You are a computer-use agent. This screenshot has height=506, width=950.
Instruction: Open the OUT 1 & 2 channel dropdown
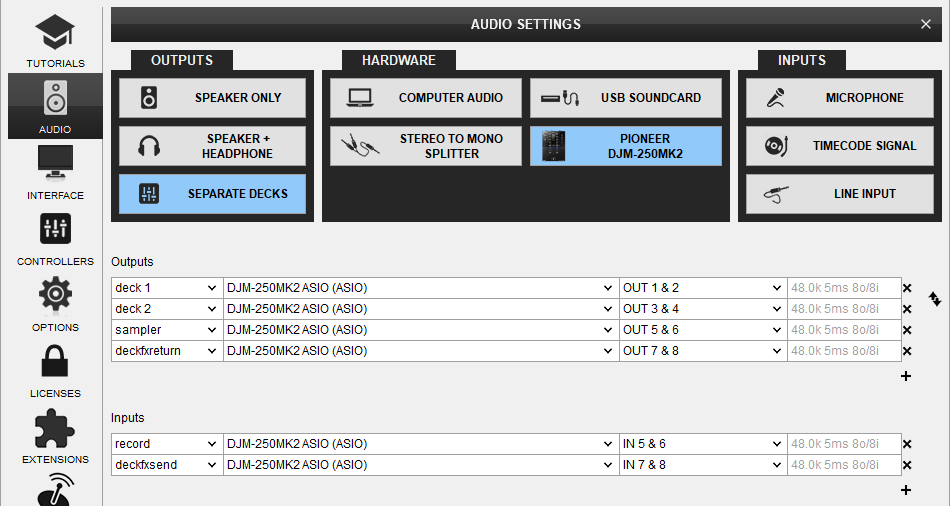click(703, 288)
